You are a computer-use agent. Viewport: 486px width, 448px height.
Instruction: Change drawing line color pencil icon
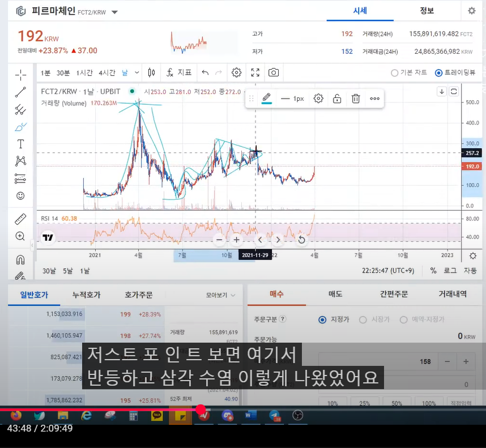[267, 99]
